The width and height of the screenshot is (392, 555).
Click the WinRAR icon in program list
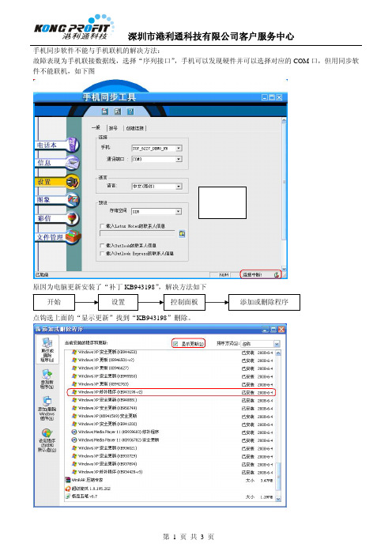pyautogui.click(x=68, y=480)
